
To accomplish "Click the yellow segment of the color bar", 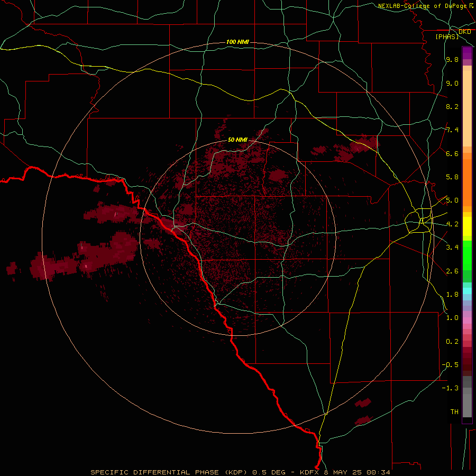I will pos(467,226).
